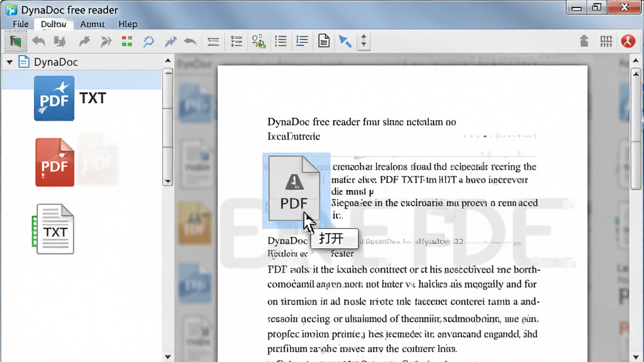
Task: Select the blue pointer arrow tool
Action: click(345, 41)
